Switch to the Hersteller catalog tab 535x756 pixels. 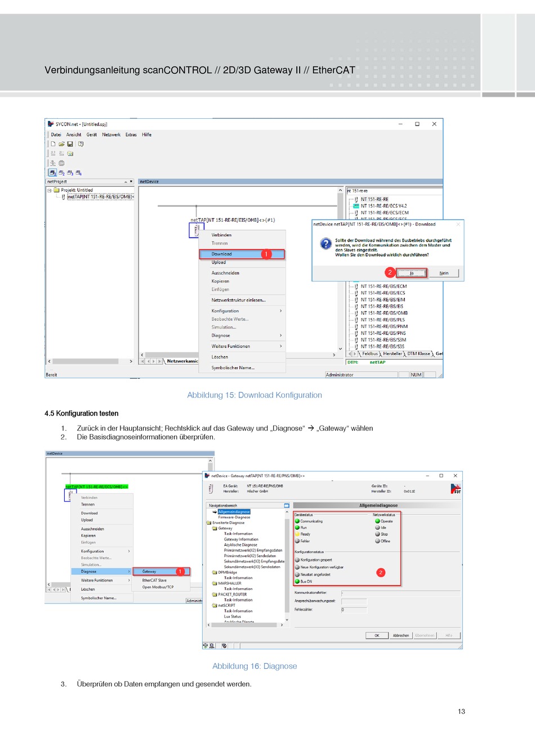[393, 354]
